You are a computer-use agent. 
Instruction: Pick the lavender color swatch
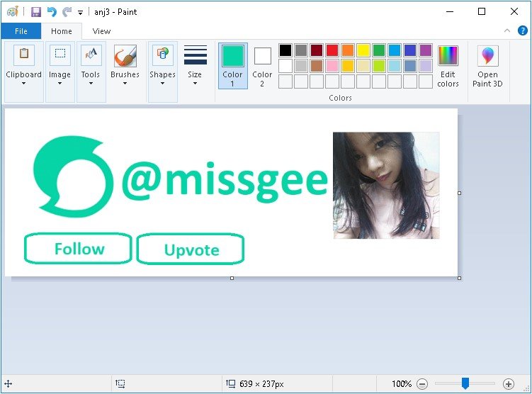[426, 66]
